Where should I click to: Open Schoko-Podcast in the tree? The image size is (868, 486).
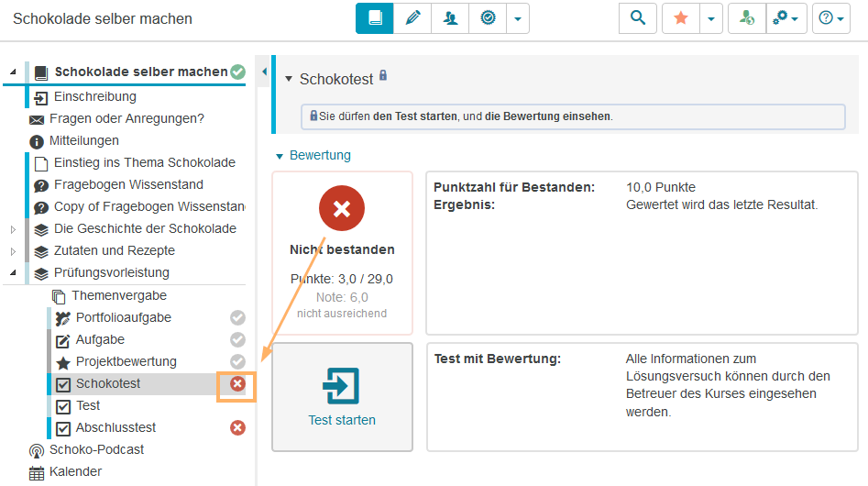pyautogui.click(x=96, y=449)
